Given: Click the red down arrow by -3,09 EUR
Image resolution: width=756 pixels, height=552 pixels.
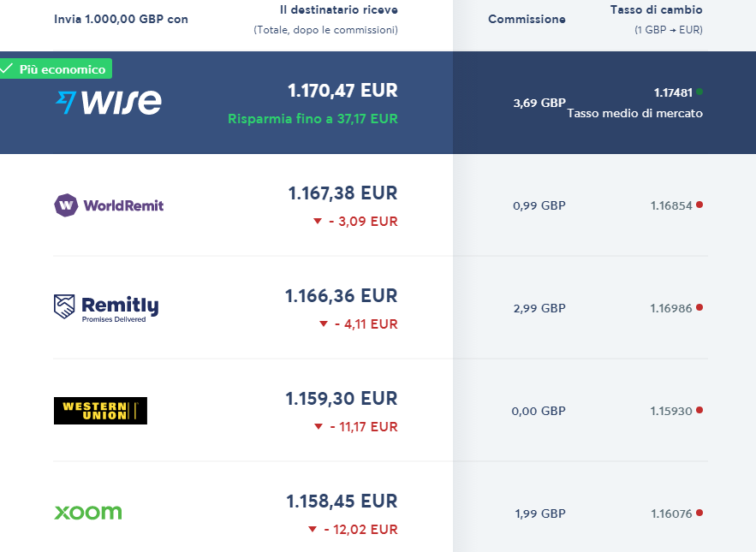Looking at the screenshot, I should pyautogui.click(x=317, y=222).
